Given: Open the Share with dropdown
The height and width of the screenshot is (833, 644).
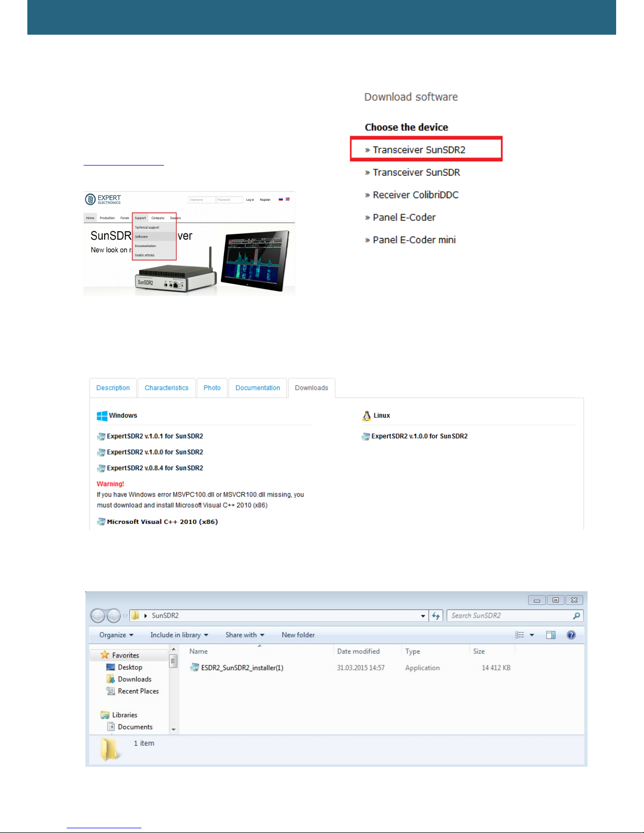Looking at the screenshot, I should click(245, 635).
